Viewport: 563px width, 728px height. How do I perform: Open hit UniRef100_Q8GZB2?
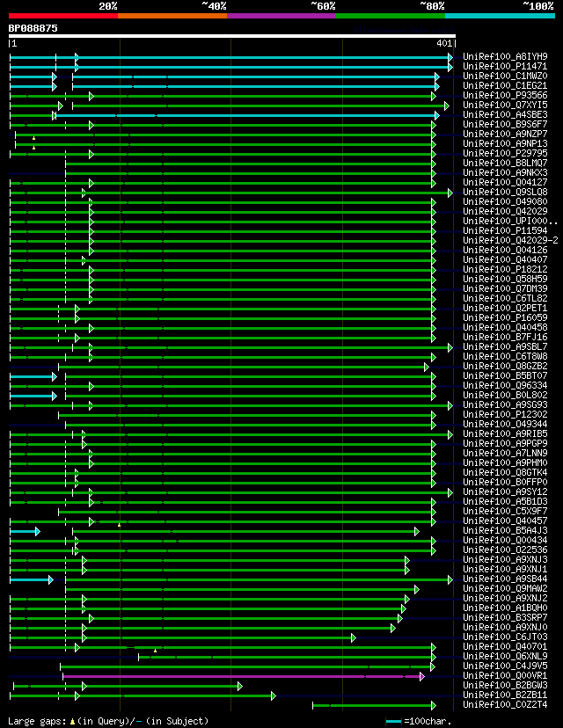click(x=505, y=366)
